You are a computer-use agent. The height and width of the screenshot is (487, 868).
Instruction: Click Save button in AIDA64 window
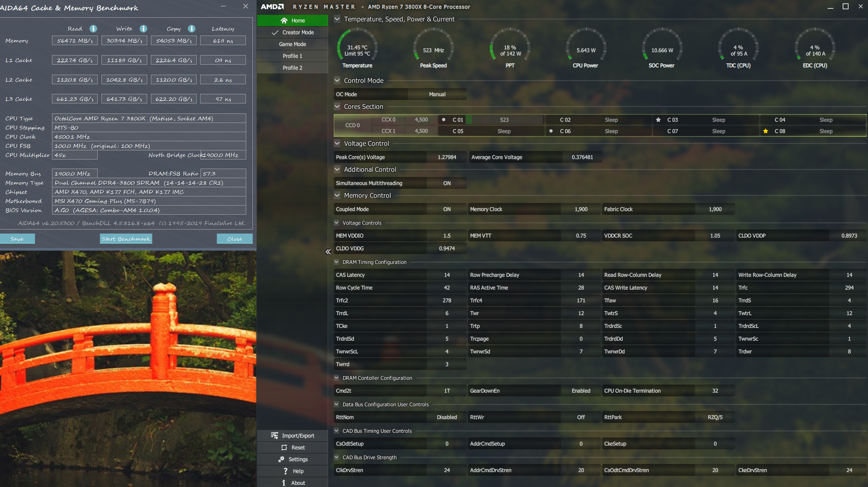(x=17, y=239)
